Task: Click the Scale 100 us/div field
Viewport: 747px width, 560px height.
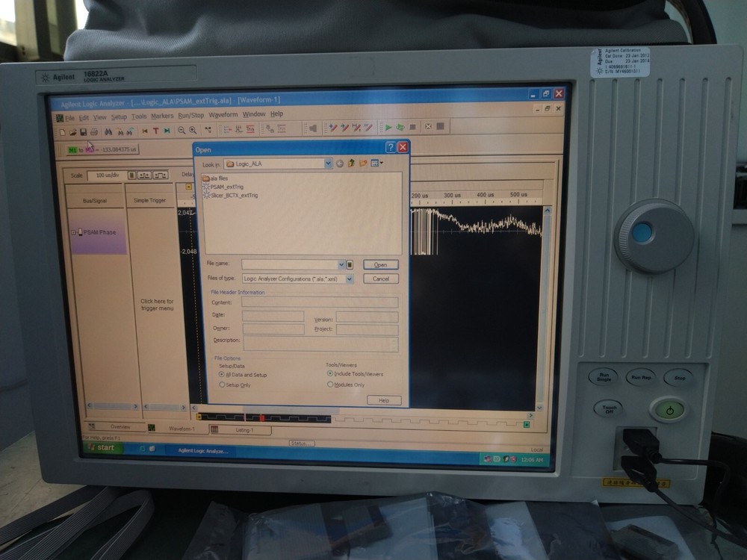Action: 107,175
